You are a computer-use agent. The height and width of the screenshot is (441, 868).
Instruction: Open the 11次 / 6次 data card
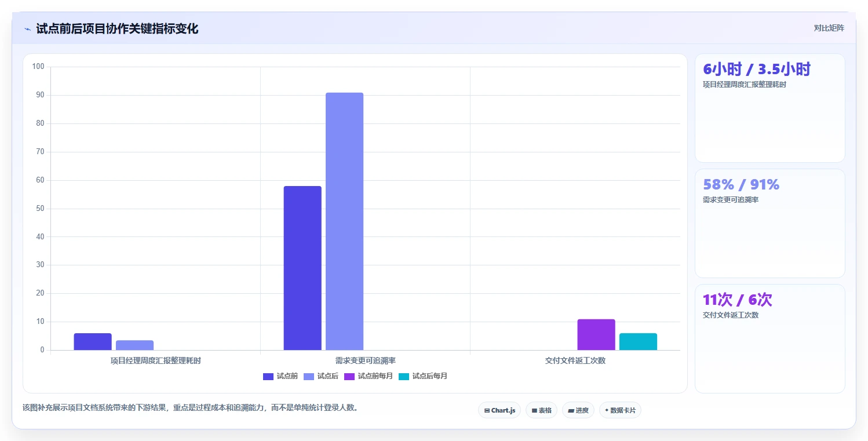pos(770,338)
